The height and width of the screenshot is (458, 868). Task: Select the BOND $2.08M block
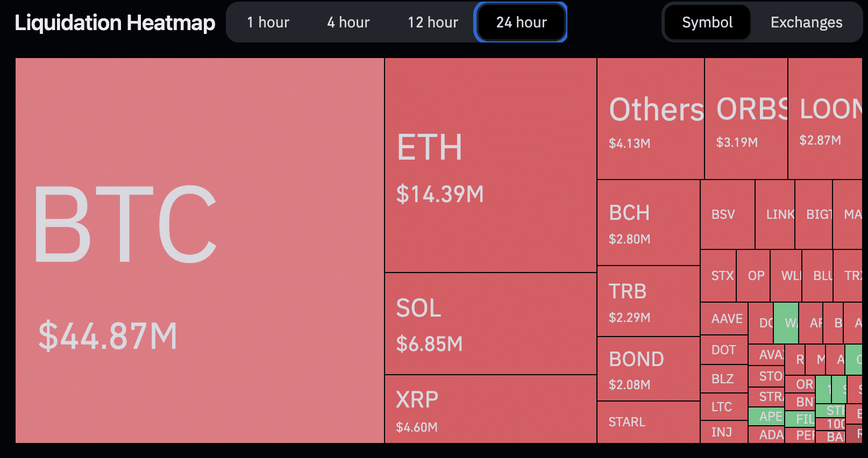(x=648, y=369)
